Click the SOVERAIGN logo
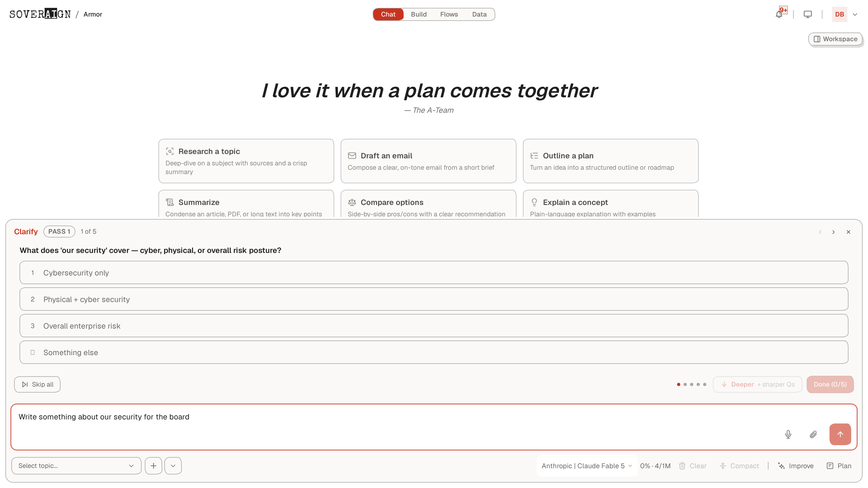The width and height of the screenshot is (868, 488). (40, 14)
